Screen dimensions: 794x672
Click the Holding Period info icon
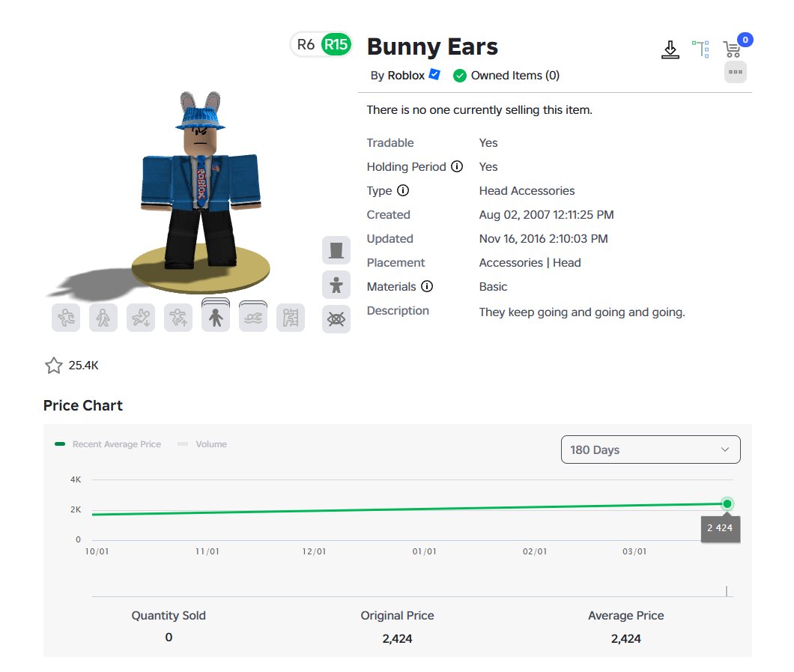[x=457, y=166]
